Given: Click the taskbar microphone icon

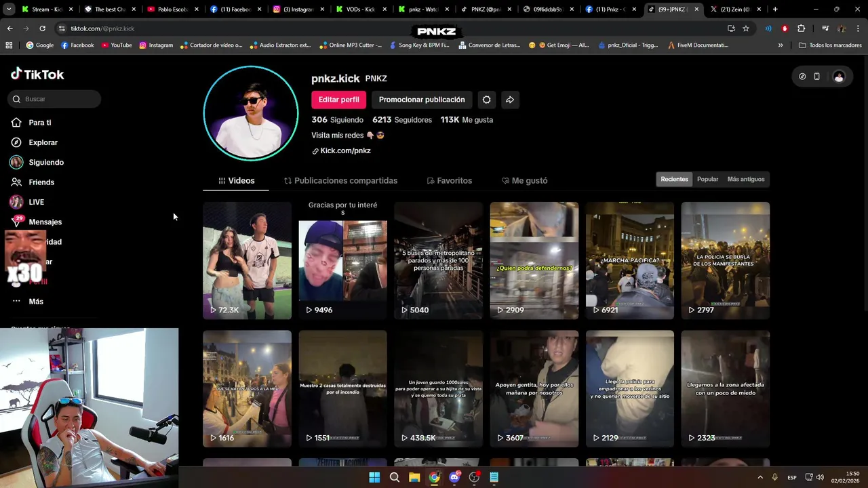Looking at the screenshot, I should coord(774,477).
